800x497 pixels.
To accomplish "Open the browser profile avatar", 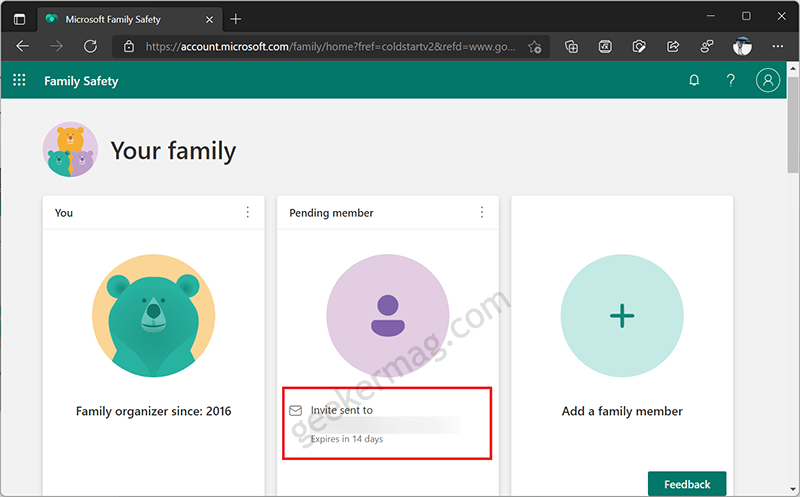I will click(742, 46).
